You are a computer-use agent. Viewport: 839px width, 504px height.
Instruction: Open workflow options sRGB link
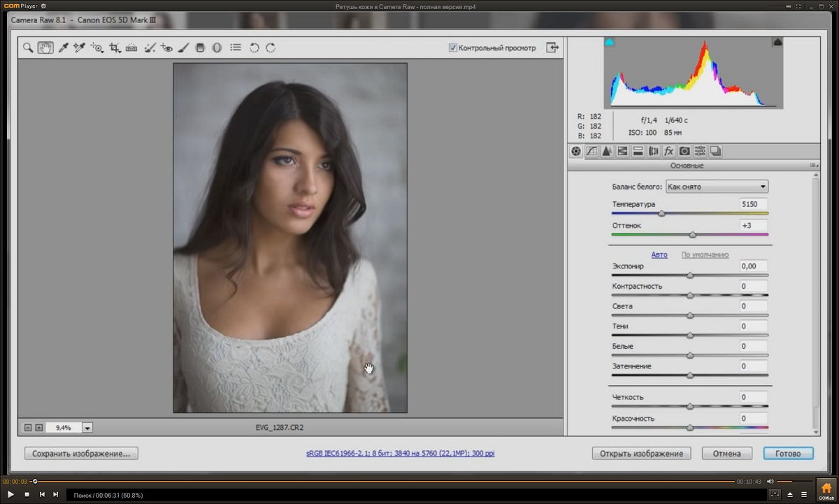pyautogui.click(x=400, y=454)
